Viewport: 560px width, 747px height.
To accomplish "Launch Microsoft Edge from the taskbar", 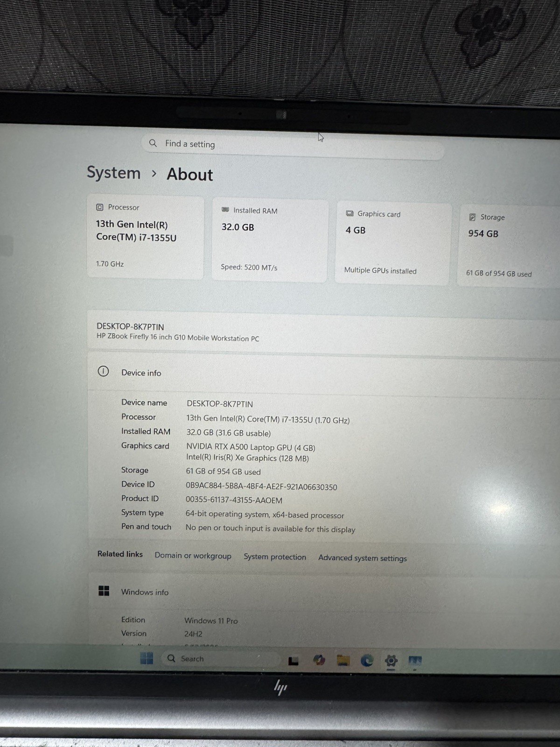I will click(367, 660).
